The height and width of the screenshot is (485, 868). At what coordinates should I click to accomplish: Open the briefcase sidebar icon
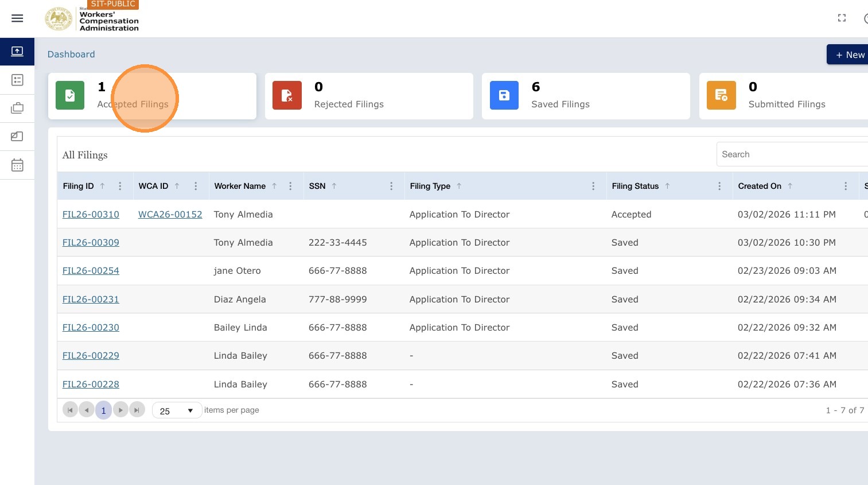pyautogui.click(x=17, y=108)
